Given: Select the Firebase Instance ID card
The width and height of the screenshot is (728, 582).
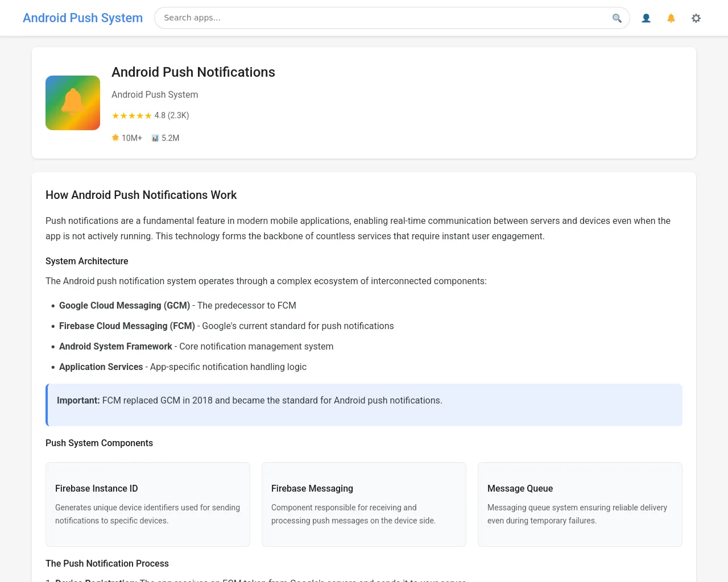Looking at the screenshot, I should [148, 505].
